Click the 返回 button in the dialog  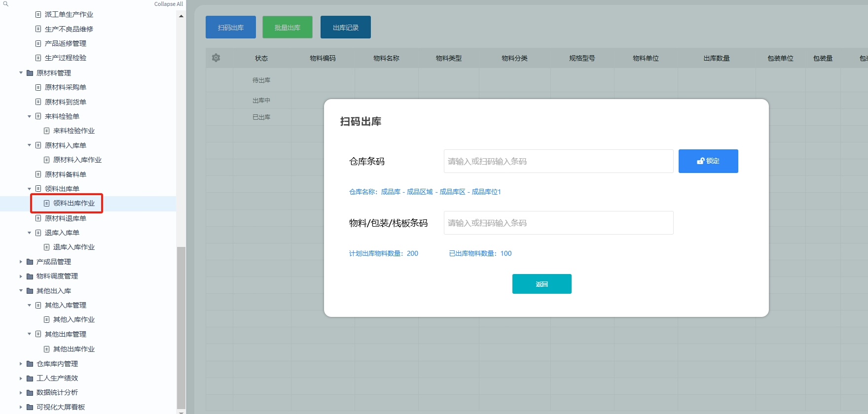pos(542,284)
